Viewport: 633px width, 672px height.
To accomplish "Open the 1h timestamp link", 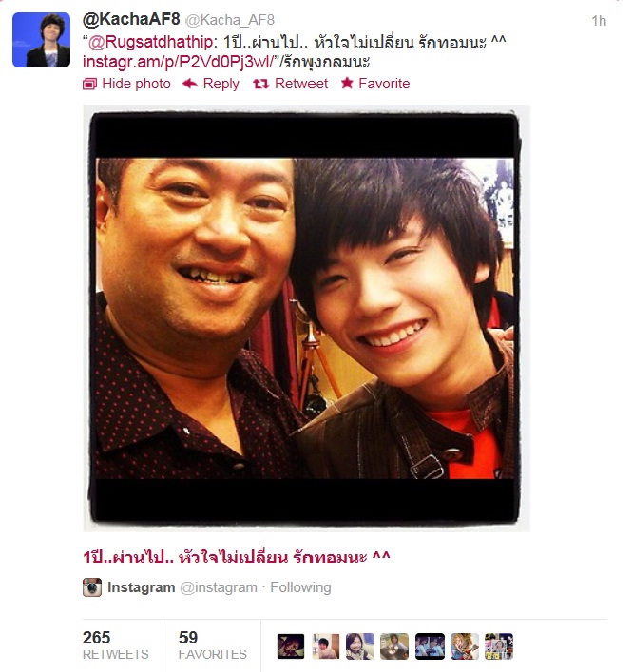I will 599,21.
